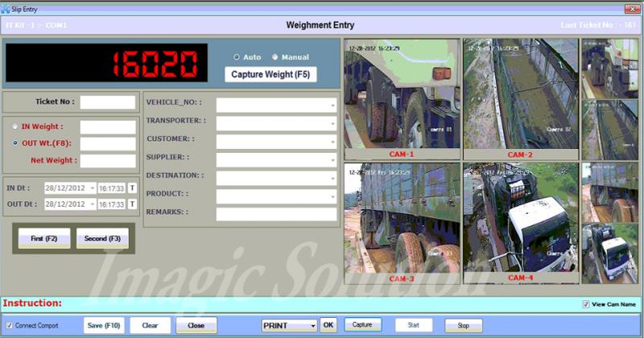Open the TRANSPORTER dropdown list

332,123
